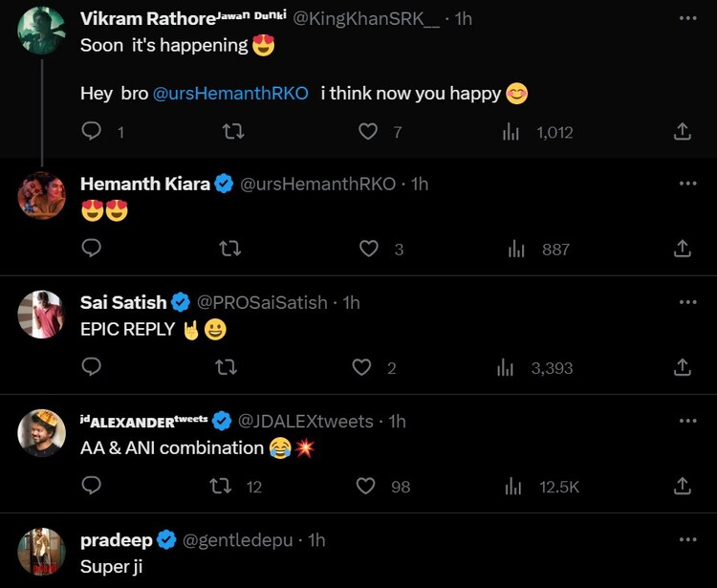
Task: Open more options on Sai Satish's tweet
Action: (x=687, y=302)
